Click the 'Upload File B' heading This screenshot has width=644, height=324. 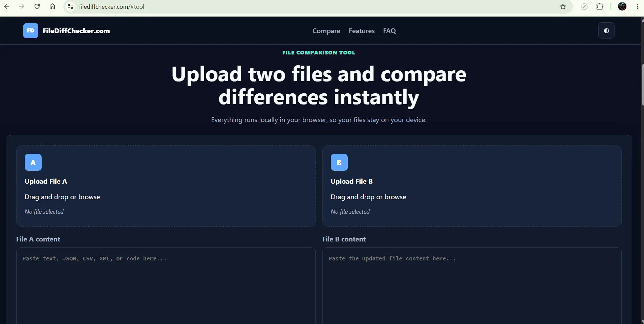click(x=352, y=181)
